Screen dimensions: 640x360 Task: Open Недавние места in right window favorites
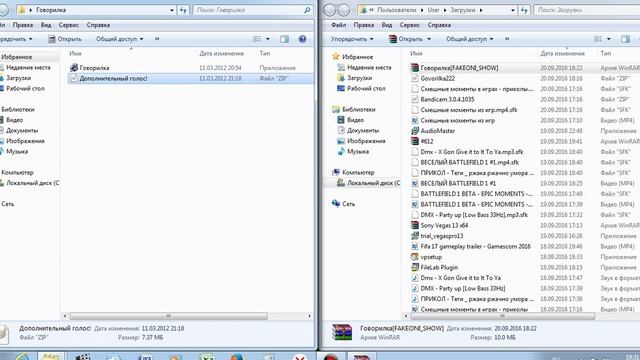(369, 67)
